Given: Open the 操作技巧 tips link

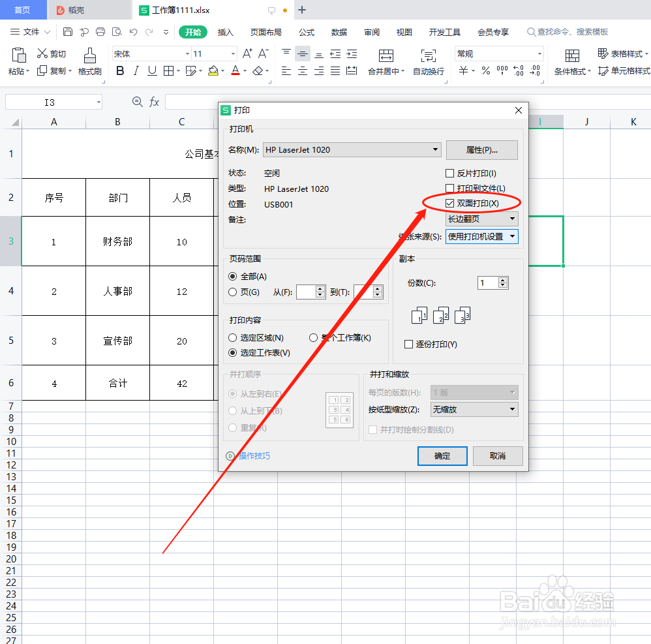Looking at the screenshot, I should 254,456.
